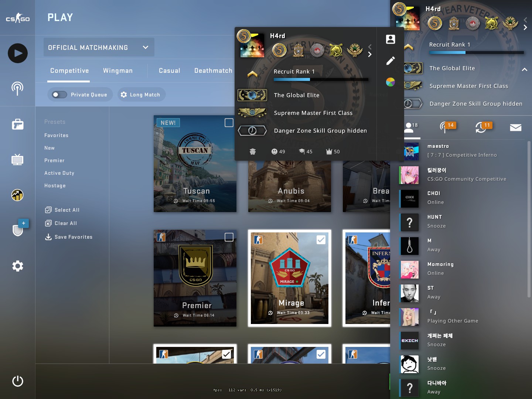Check the Tuscan map checkbox
This screenshot has width=532, height=399.
coord(229,123)
